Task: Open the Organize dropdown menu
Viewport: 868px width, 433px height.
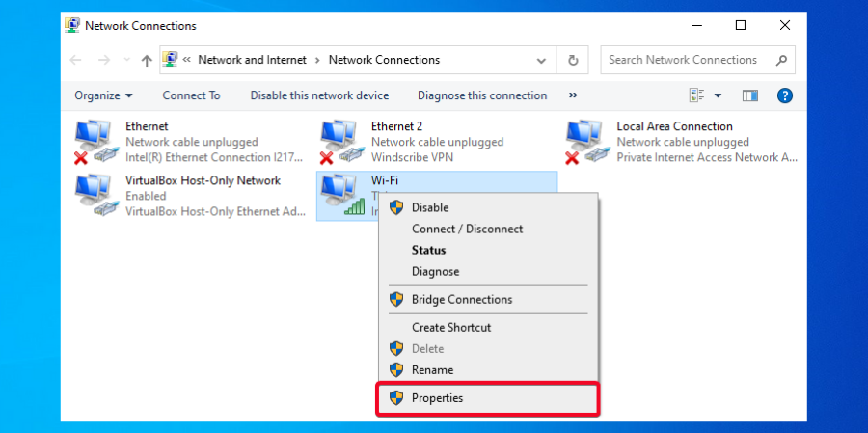Action: click(x=103, y=95)
